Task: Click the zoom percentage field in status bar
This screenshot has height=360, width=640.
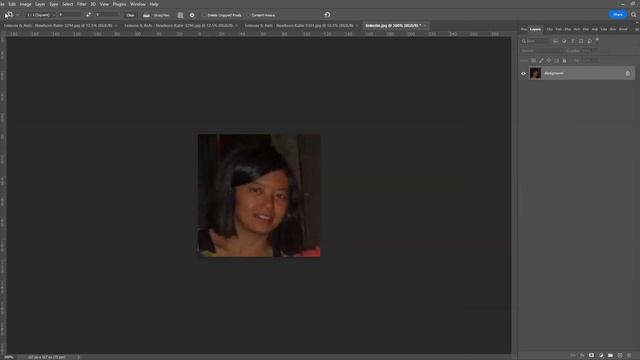Action: 10,357
